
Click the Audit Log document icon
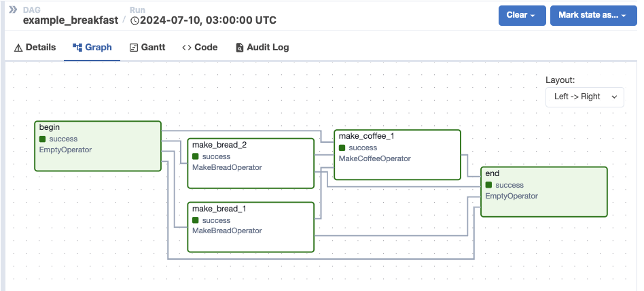point(239,48)
